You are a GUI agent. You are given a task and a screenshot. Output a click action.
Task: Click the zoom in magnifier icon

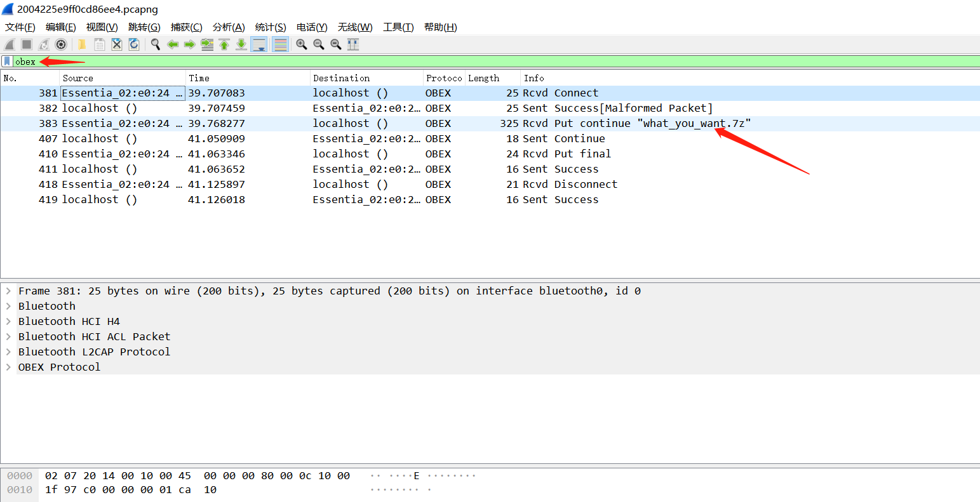[301, 44]
